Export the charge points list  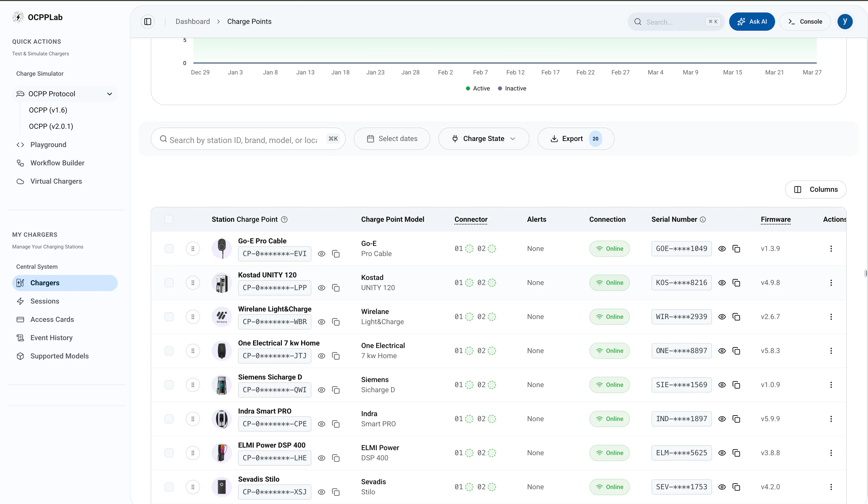[x=576, y=139]
